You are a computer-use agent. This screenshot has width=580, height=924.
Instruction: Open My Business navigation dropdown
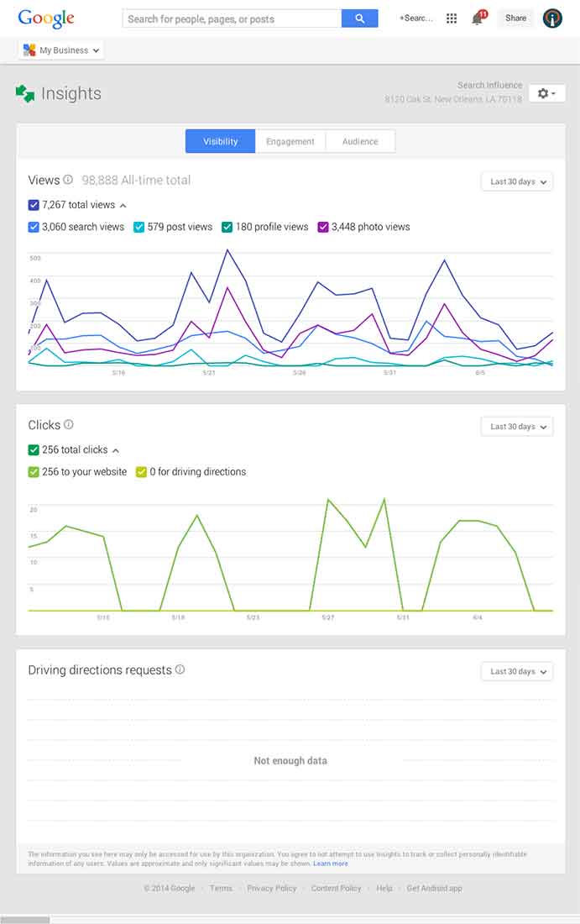(60, 50)
